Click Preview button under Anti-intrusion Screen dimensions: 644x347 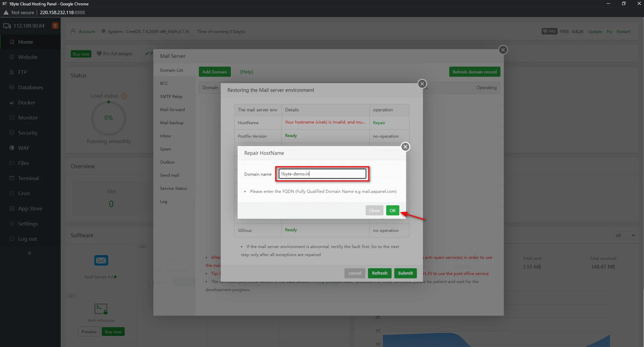coord(89,332)
